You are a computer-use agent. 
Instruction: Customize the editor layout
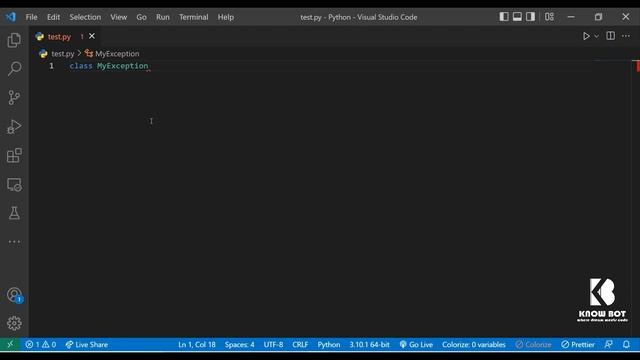549,17
